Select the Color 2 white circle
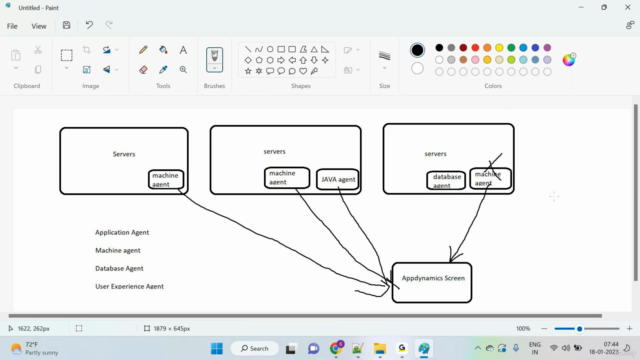Image resolution: width=640 pixels, height=360 pixels. 417,69
